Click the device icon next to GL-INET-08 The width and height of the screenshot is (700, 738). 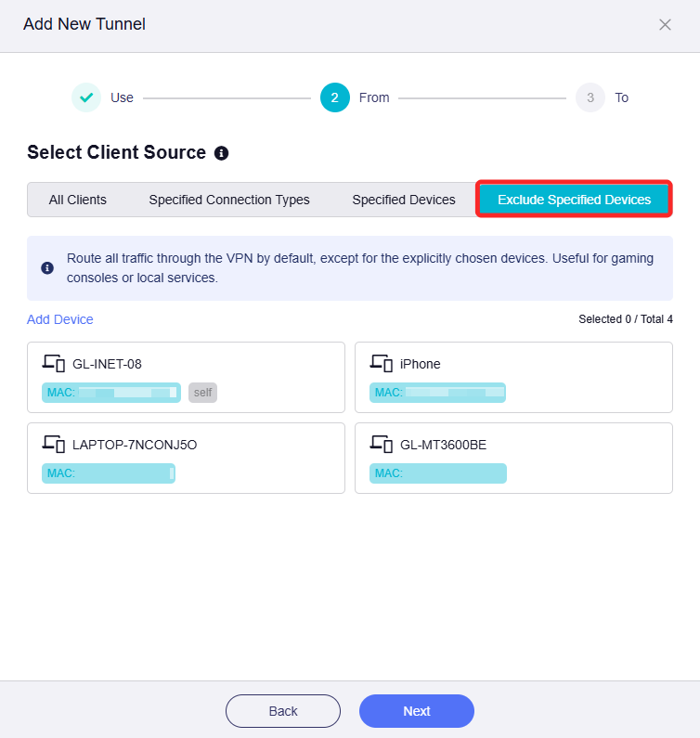53,363
